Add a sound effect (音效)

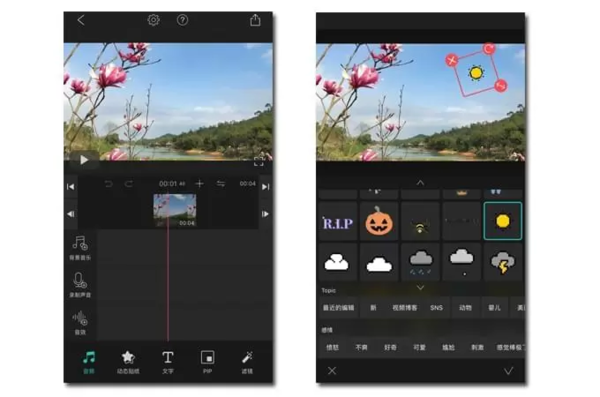pyautogui.click(x=80, y=323)
